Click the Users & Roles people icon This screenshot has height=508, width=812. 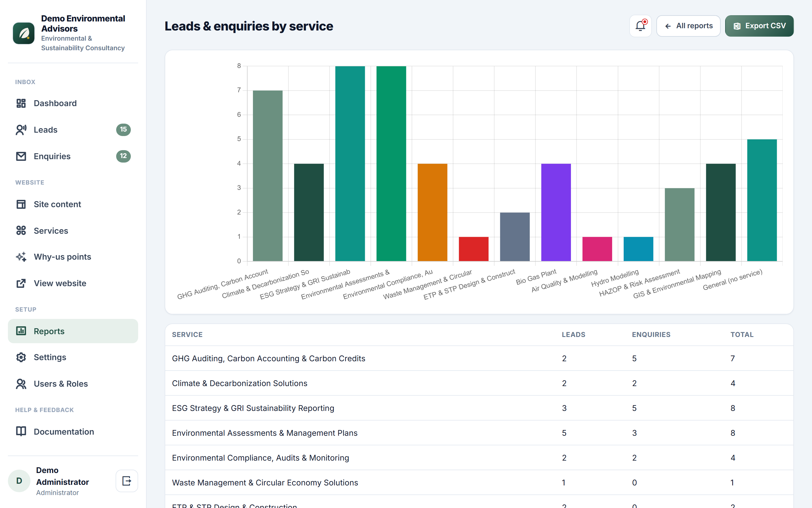click(x=21, y=384)
